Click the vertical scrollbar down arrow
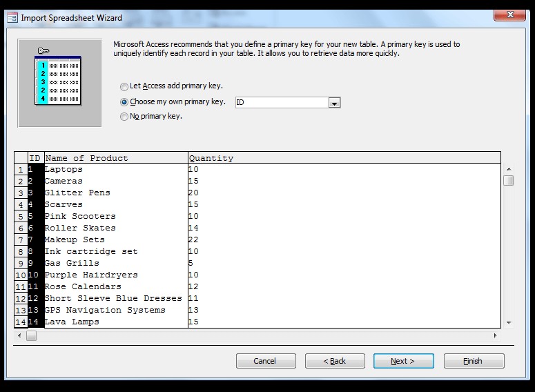535x392 pixels. click(509, 322)
